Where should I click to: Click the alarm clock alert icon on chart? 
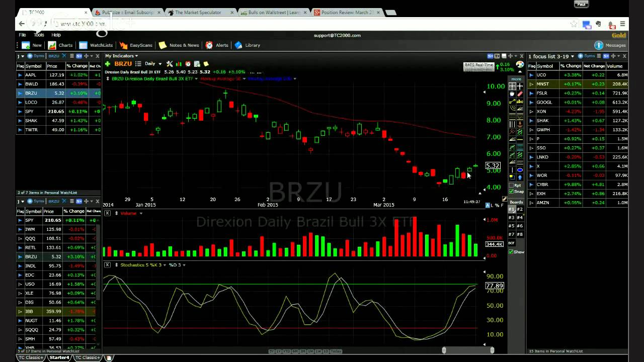click(x=188, y=64)
